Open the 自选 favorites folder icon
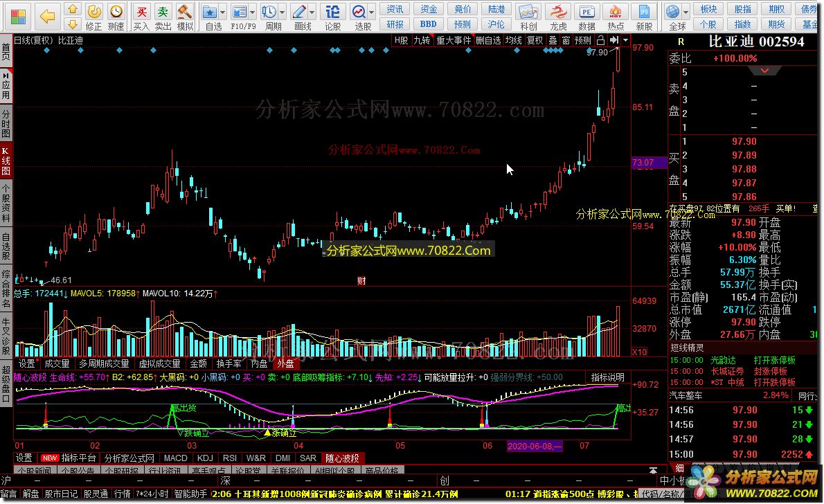 pyautogui.click(x=211, y=17)
